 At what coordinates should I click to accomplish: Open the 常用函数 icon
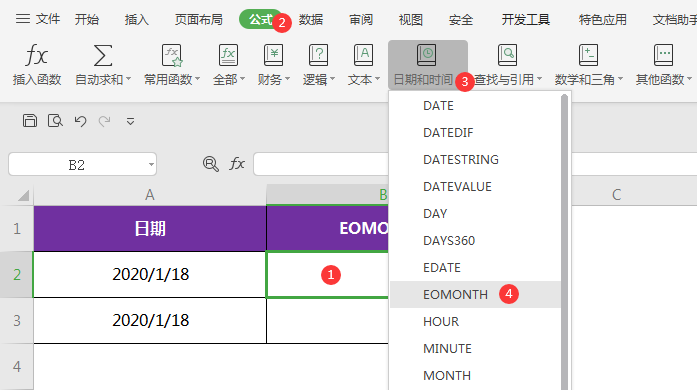(x=172, y=55)
